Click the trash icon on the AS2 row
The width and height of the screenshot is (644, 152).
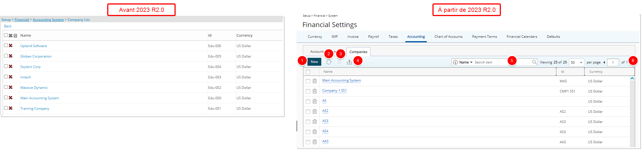pyautogui.click(x=315, y=112)
